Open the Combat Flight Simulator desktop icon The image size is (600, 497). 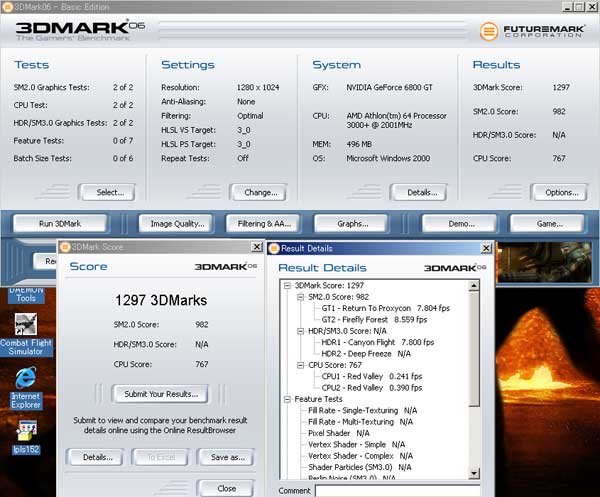pos(26,335)
